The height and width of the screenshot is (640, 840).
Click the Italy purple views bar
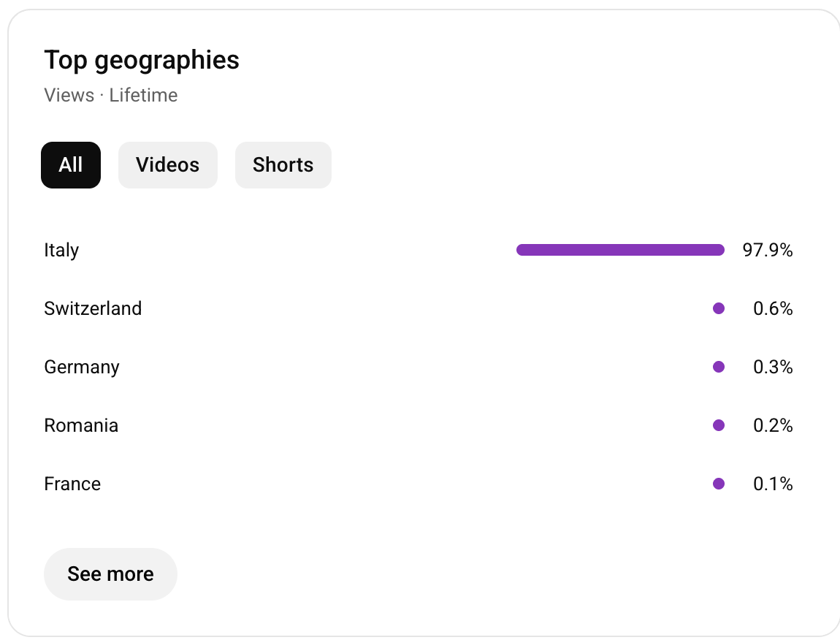click(x=620, y=250)
